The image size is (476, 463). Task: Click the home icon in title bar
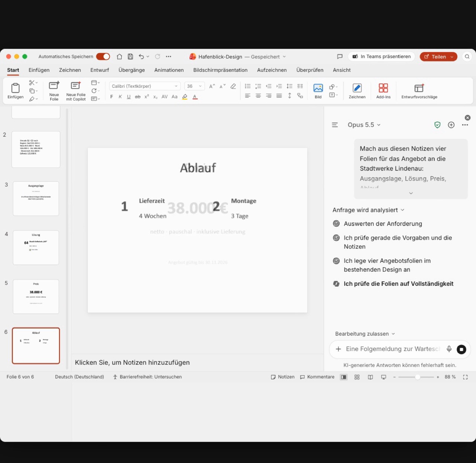click(119, 57)
